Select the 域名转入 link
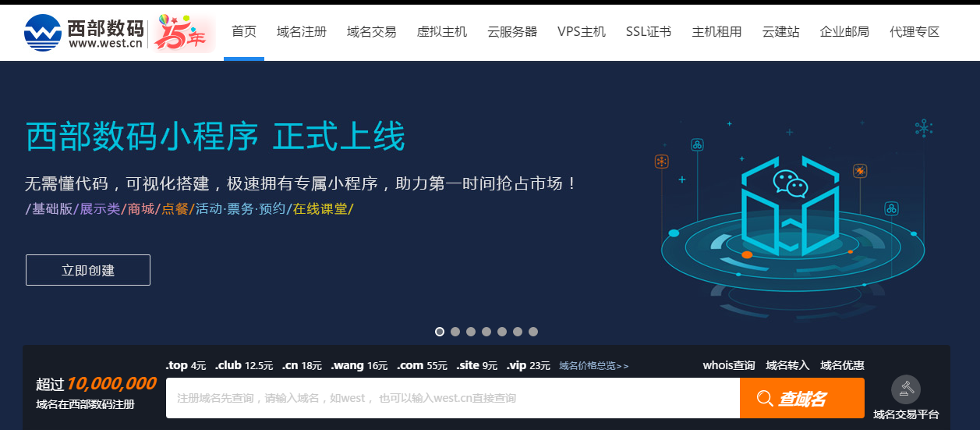The image size is (980, 430). [x=787, y=365]
